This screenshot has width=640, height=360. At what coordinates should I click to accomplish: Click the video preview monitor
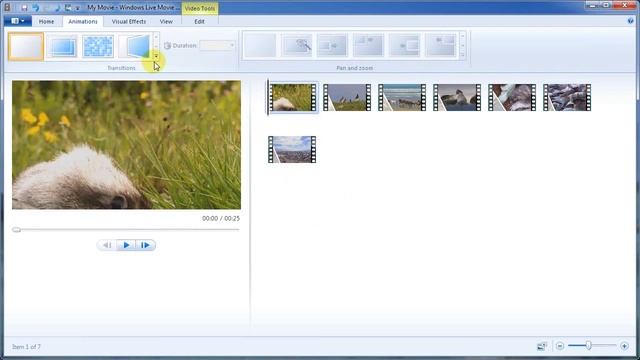(x=126, y=145)
